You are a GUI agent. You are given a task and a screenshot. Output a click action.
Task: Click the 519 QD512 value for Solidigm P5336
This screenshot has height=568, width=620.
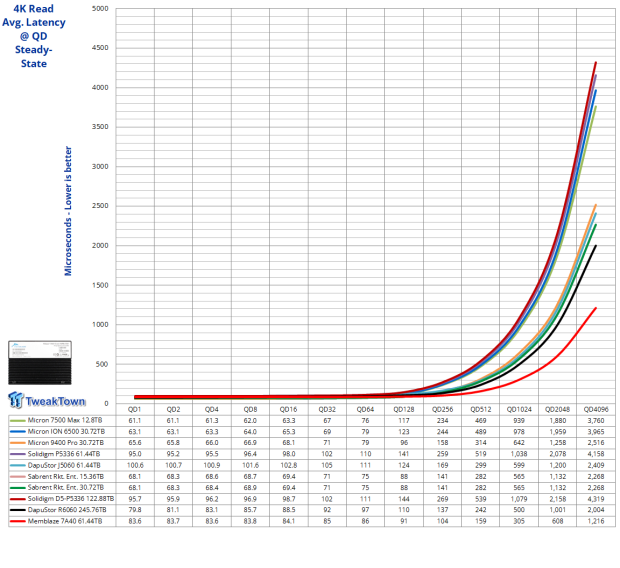coord(480,454)
